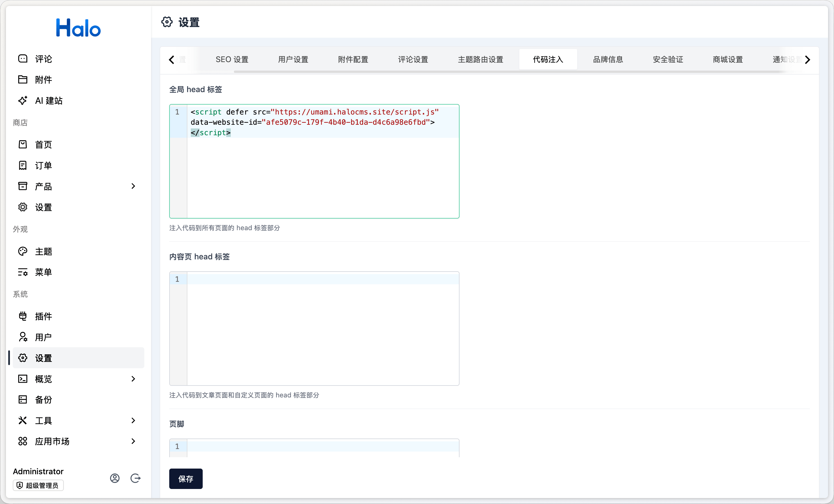834x504 pixels.
Task: Open the 附件 folder icon
Action: [x=23, y=80]
